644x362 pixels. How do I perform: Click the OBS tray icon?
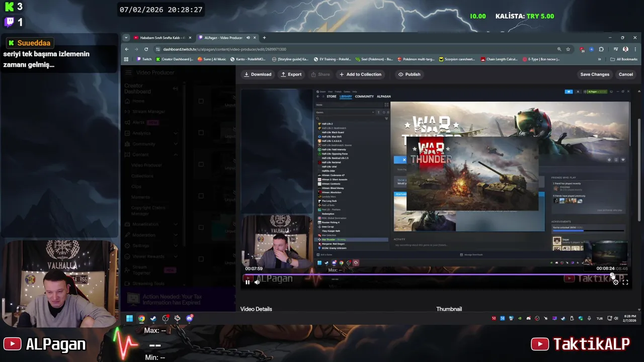(x=537, y=318)
